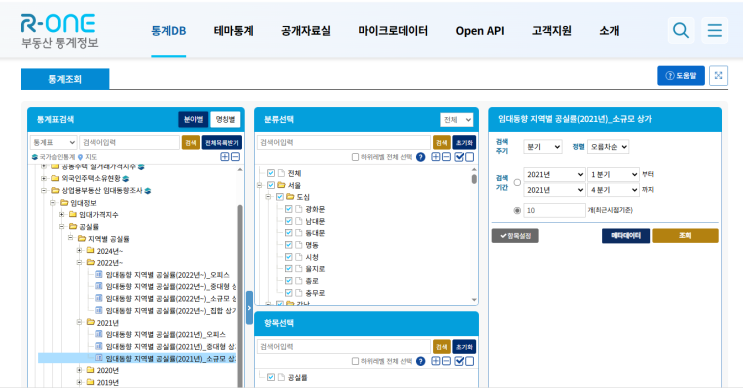Screen dimensions: 743x388
Task: Open the site search magnifier icon
Action: pos(681,30)
